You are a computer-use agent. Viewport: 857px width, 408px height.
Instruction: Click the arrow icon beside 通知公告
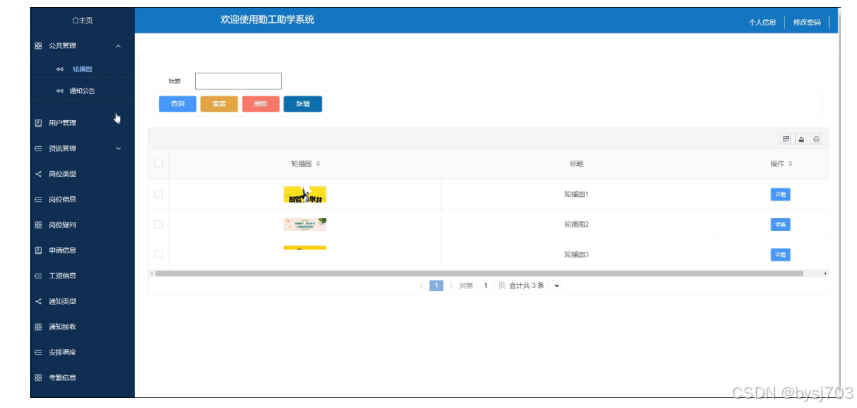[x=60, y=91]
